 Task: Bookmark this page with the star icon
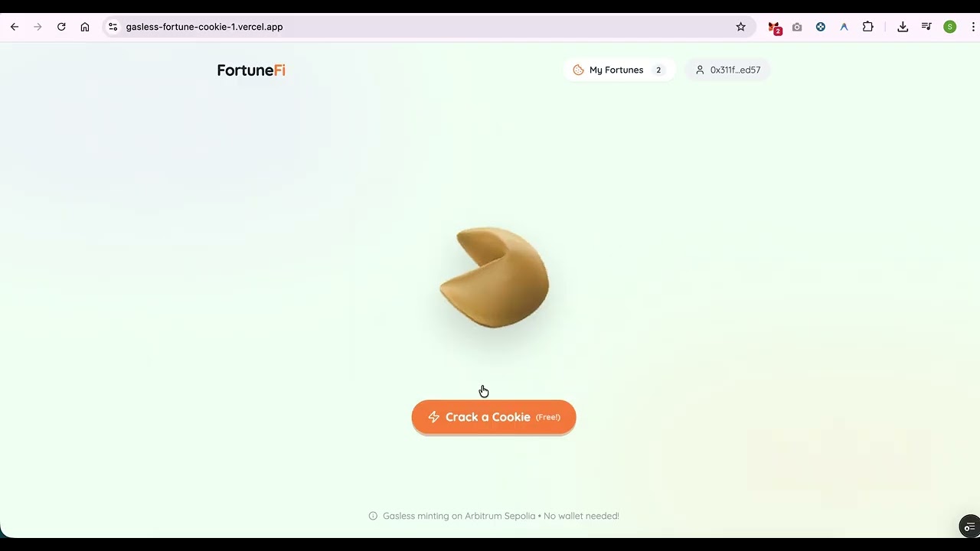point(740,27)
